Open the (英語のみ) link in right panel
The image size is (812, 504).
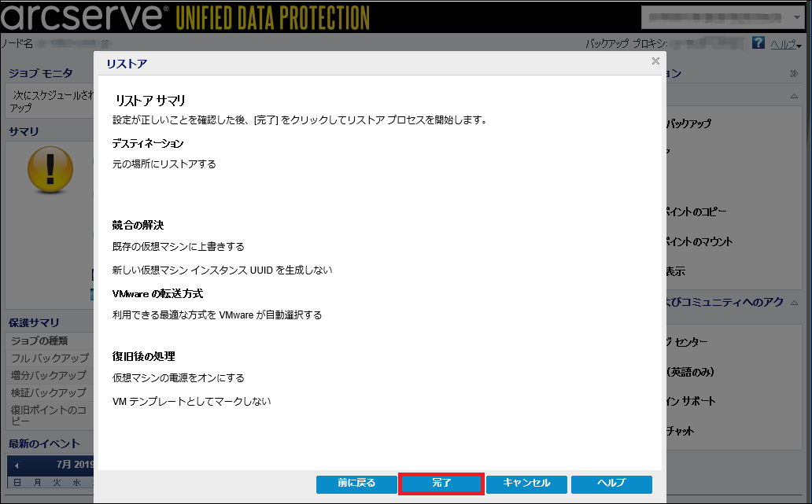690,372
